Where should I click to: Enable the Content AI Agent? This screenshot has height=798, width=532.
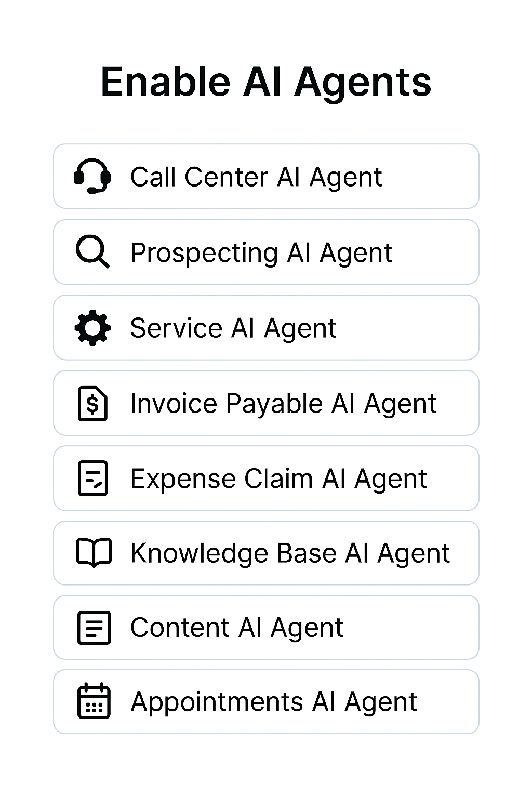(x=266, y=627)
